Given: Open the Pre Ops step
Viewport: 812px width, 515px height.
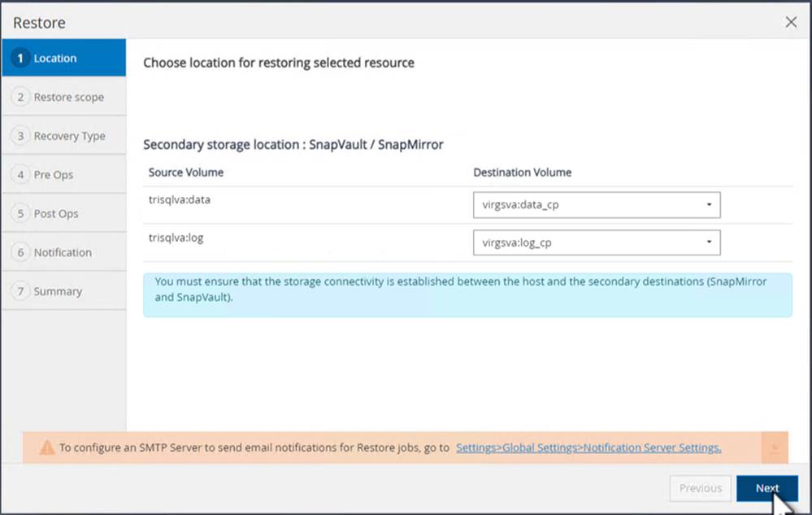Looking at the screenshot, I should point(54,175).
